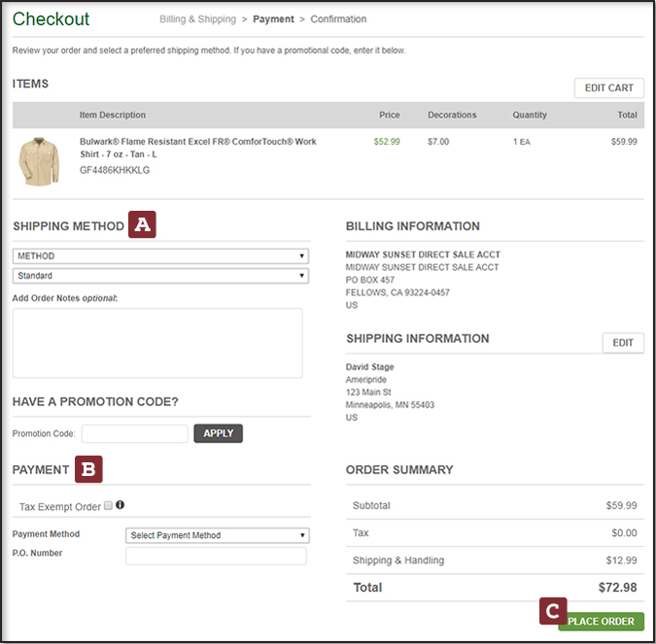This screenshot has width=656, height=644.
Task: Select the Confirmation breadcrumb step
Action: tap(338, 19)
